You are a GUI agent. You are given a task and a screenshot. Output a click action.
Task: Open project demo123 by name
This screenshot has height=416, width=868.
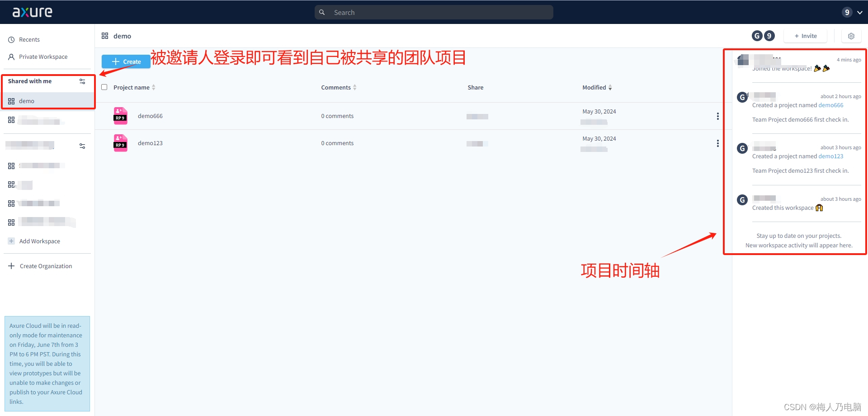pyautogui.click(x=150, y=143)
